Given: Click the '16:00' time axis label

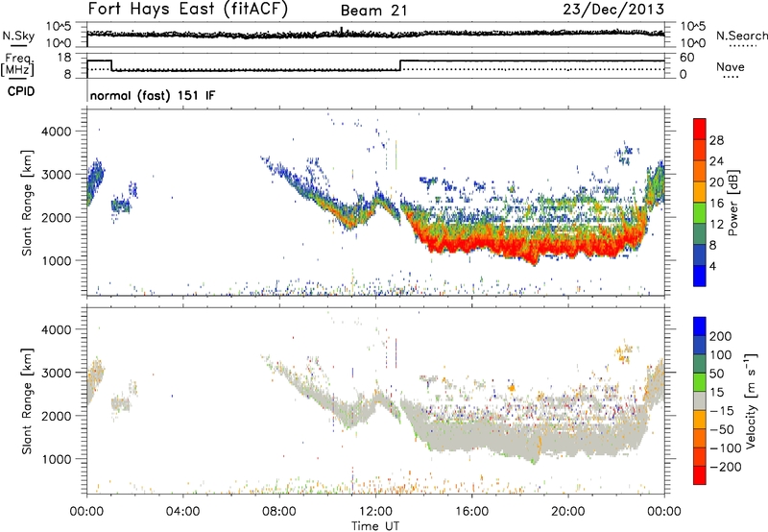Looking at the screenshot, I should (x=471, y=512).
